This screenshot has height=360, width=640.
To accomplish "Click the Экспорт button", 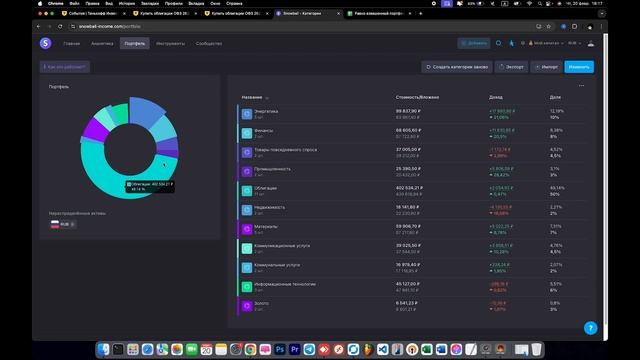I will click(x=511, y=67).
